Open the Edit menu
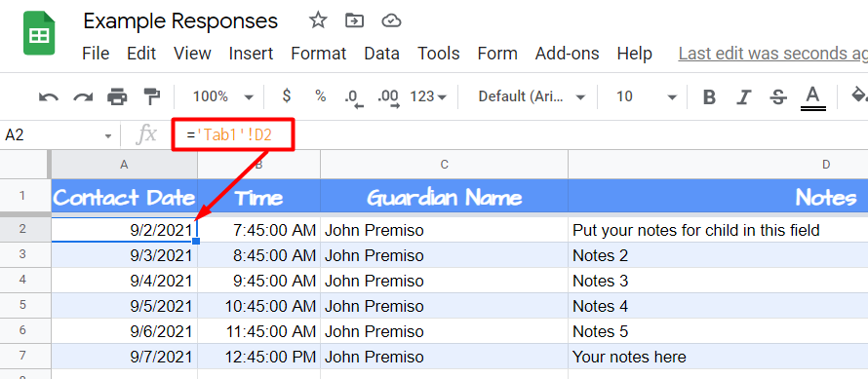Screen dimensions: 868x379 141,54
